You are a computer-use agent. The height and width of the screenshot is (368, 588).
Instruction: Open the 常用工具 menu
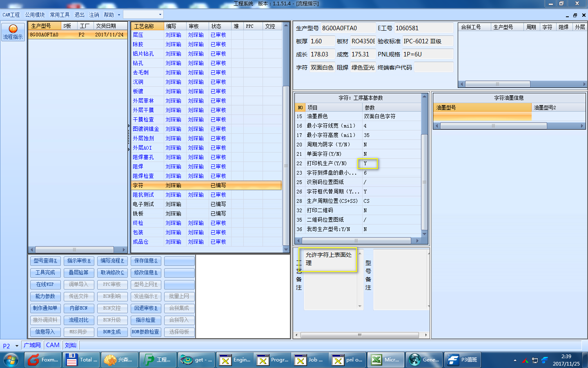click(x=60, y=15)
